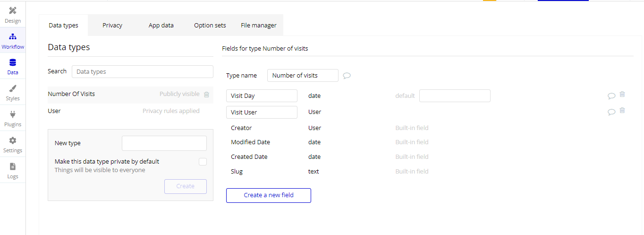Open the Logs document icon
644x235 pixels.
click(x=13, y=166)
